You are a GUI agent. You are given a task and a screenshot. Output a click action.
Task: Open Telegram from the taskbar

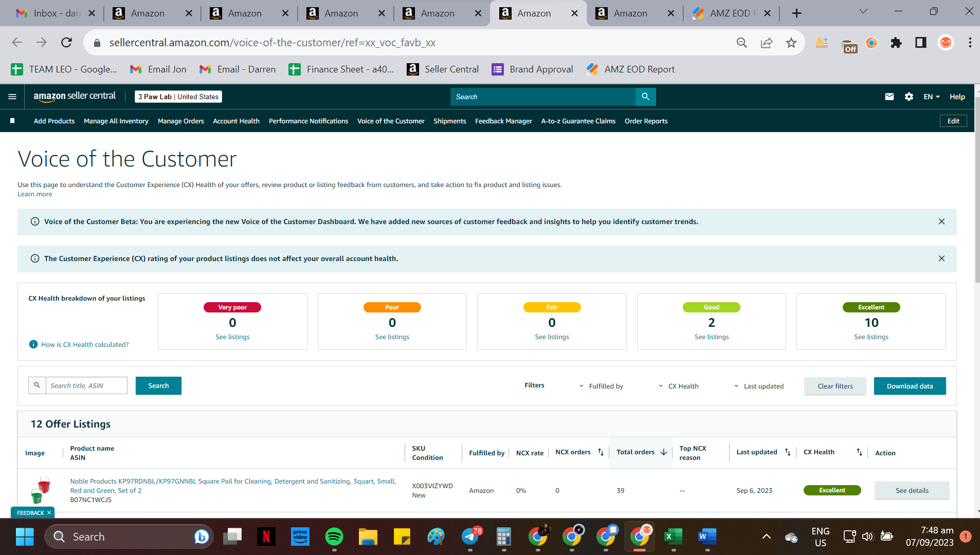tap(470, 536)
